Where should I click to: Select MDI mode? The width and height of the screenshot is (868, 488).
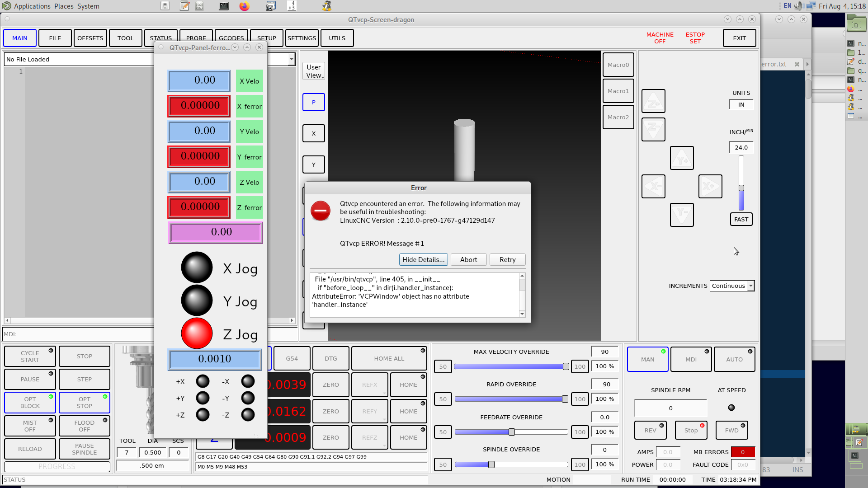[x=691, y=359]
